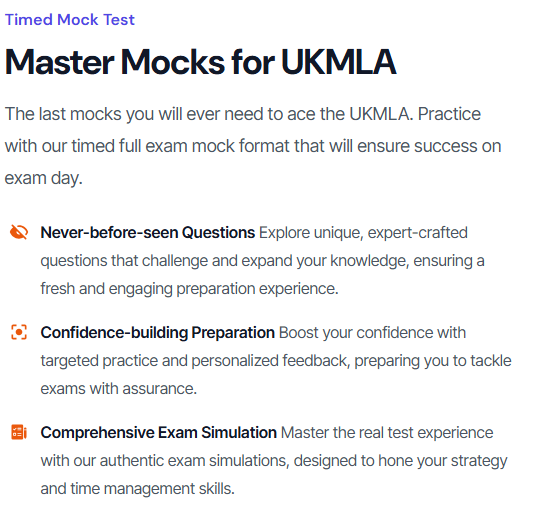Click the bold Comprehensive Exam Simulation title

(158, 433)
